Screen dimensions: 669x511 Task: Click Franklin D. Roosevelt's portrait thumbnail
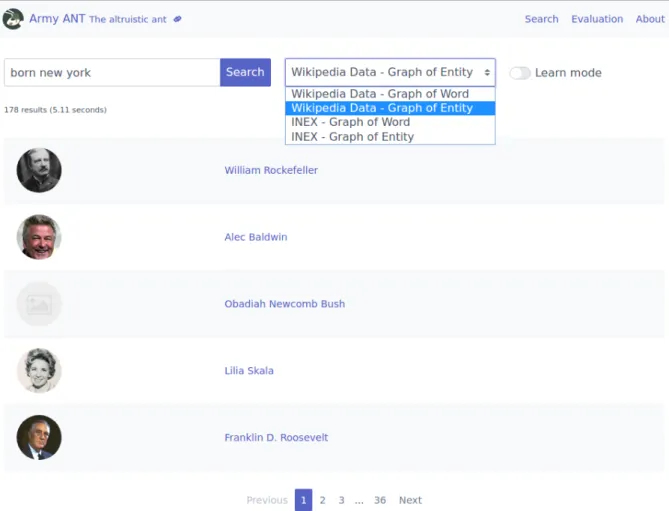coord(39,437)
